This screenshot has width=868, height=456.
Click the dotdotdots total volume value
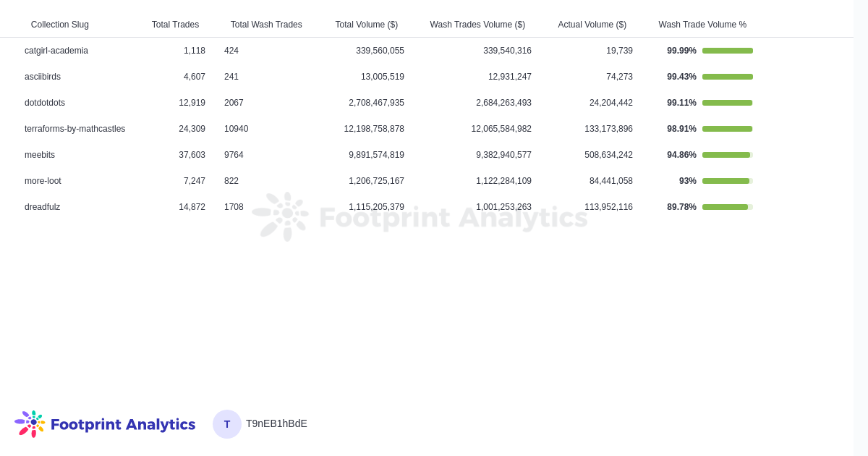376,103
